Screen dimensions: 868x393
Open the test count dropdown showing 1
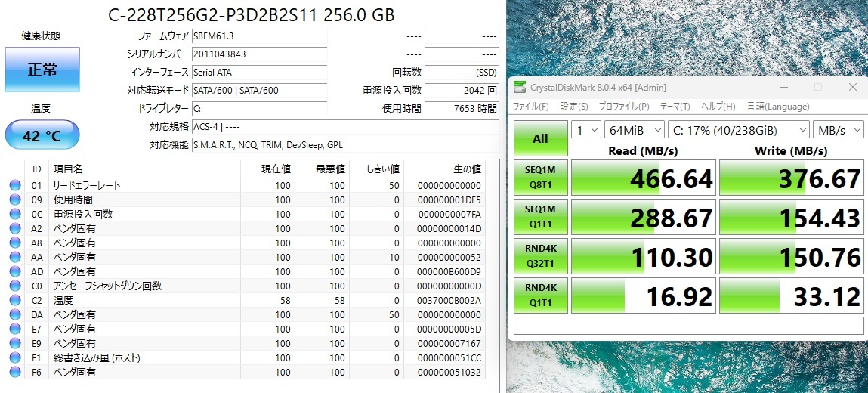pyautogui.click(x=585, y=130)
